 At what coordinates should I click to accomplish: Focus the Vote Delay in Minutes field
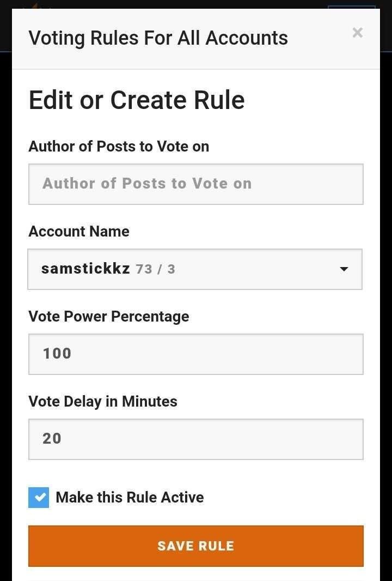[195, 439]
